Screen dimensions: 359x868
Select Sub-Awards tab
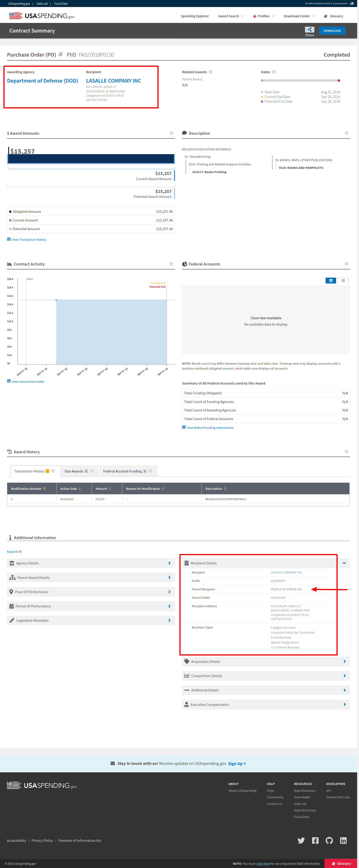tap(79, 471)
